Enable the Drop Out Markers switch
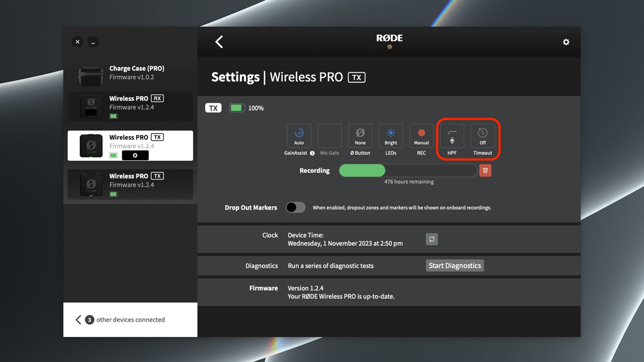The width and height of the screenshot is (644, 362). tap(295, 207)
